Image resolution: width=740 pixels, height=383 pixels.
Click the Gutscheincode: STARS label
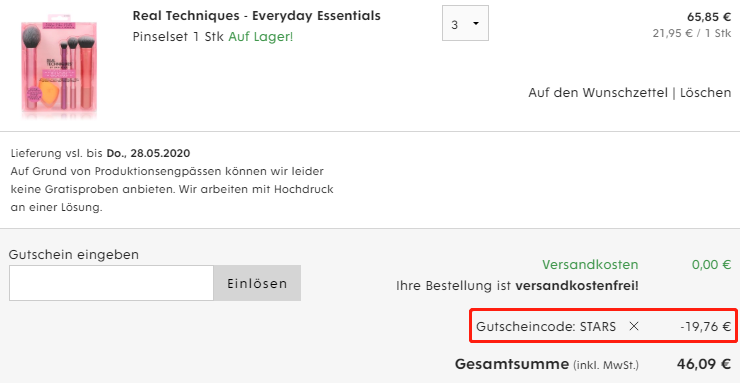coord(546,326)
